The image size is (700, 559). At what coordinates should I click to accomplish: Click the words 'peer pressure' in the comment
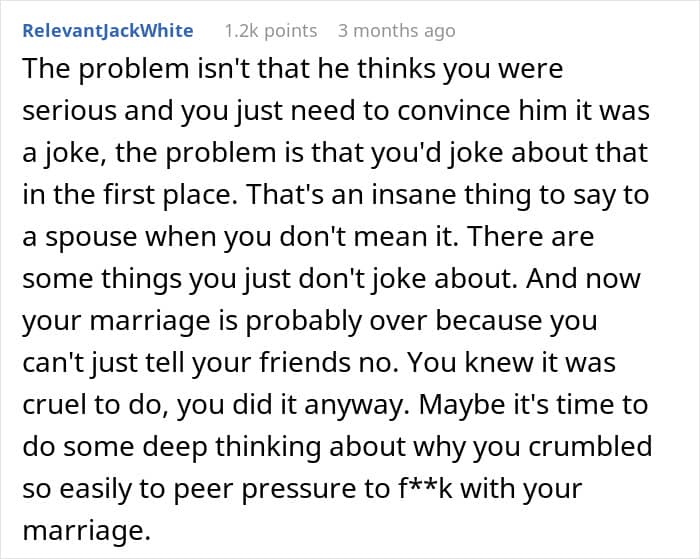click(x=281, y=489)
